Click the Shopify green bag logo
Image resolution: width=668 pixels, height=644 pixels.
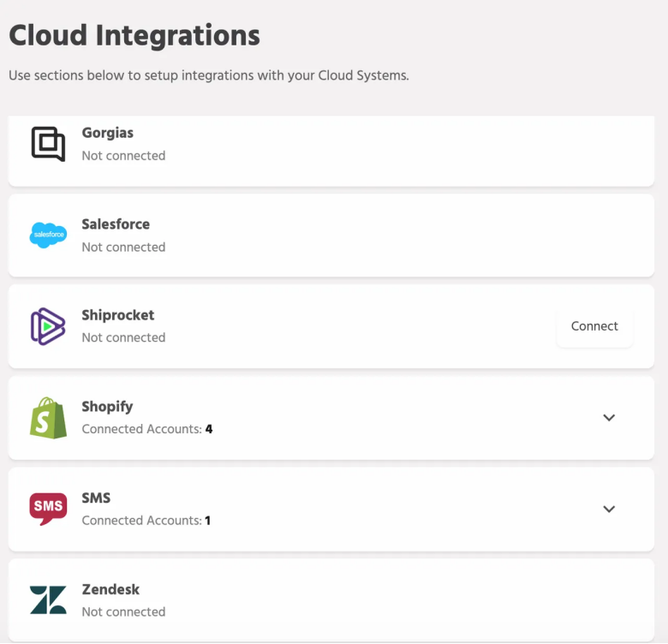(48, 418)
